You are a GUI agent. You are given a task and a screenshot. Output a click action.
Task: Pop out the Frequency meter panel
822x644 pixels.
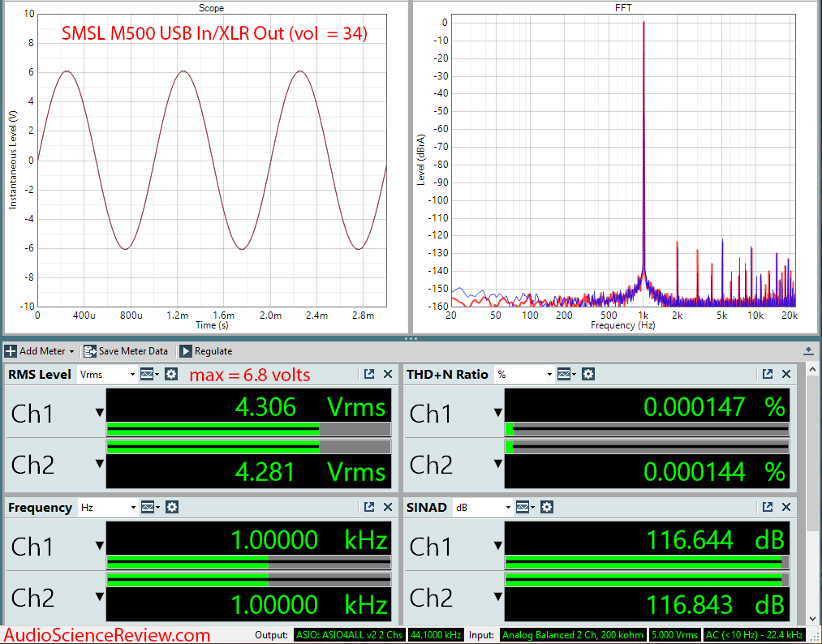point(369,507)
